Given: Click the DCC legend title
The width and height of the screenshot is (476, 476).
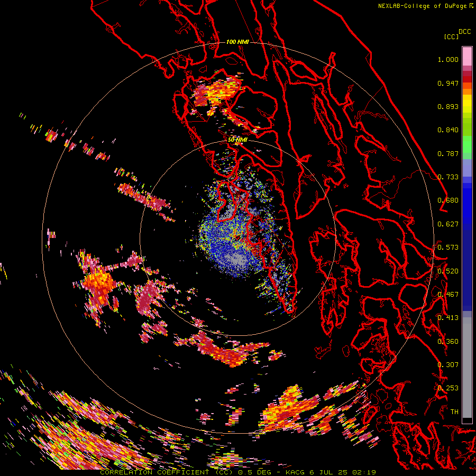Looking at the screenshot, I should pyautogui.click(x=464, y=32).
